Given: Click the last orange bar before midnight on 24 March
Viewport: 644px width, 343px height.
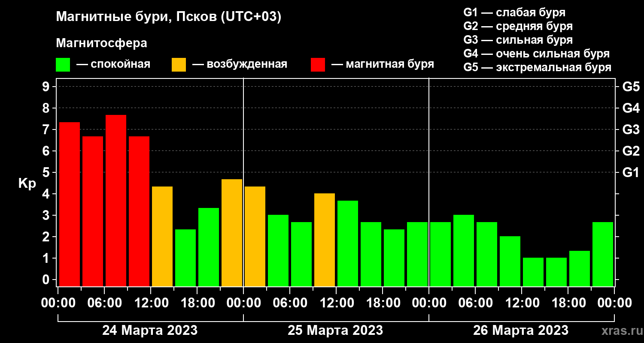Looking at the screenshot, I should coord(232,232).
